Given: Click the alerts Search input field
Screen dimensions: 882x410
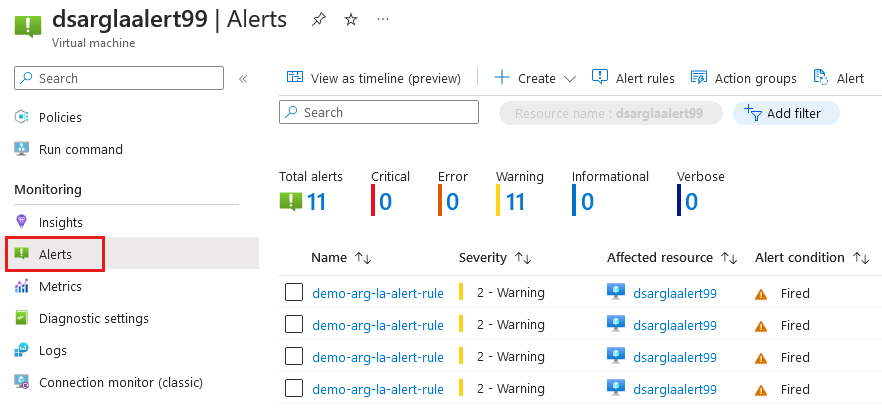Looking at the screenshot, I should [379, 112].
